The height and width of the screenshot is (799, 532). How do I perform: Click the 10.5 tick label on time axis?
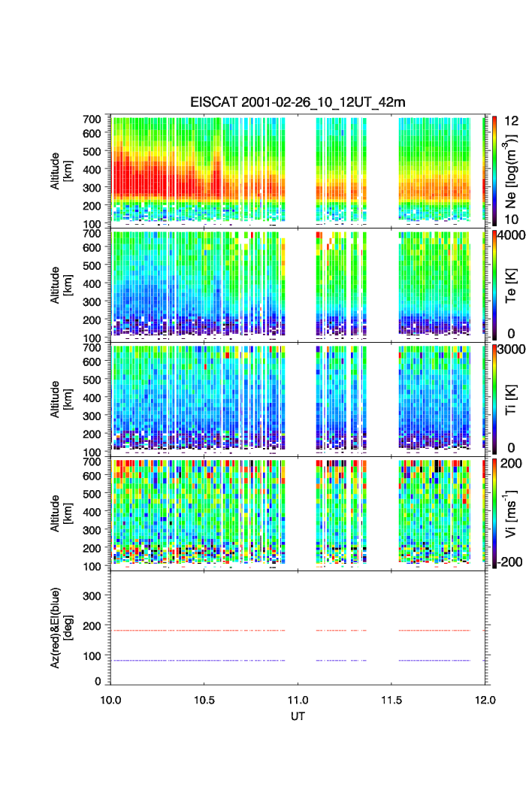204,700
